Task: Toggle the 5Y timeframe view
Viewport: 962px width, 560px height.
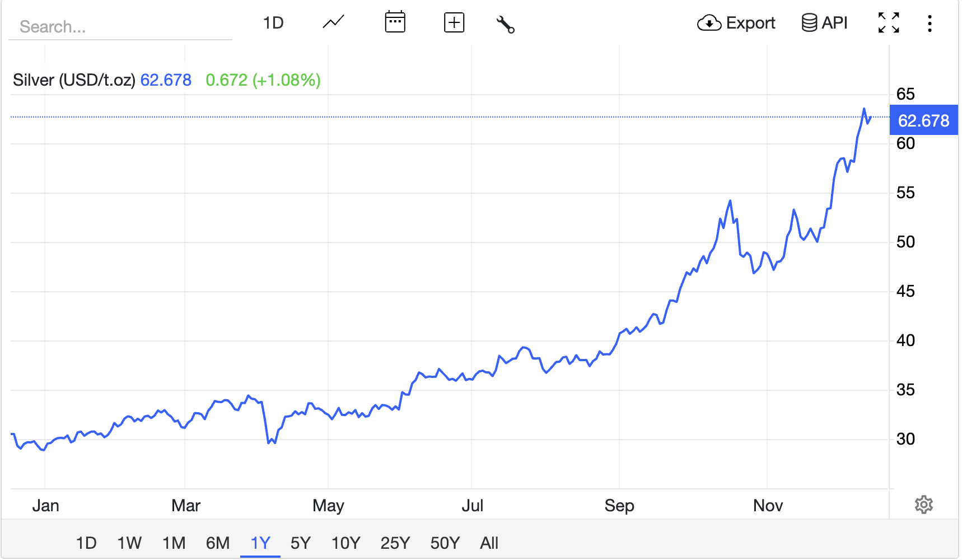Action: click(x=301, y=542)
